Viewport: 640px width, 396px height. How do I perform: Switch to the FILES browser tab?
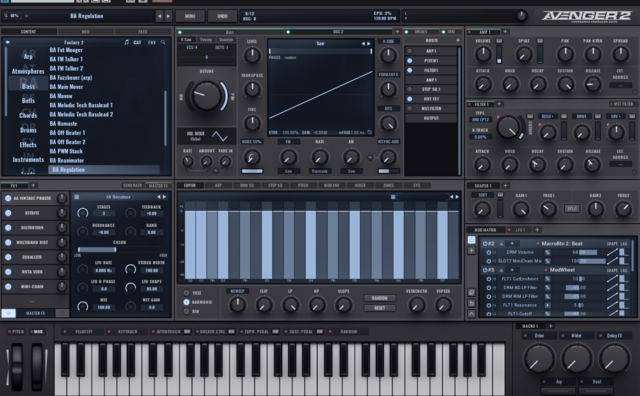pos(143,31)
